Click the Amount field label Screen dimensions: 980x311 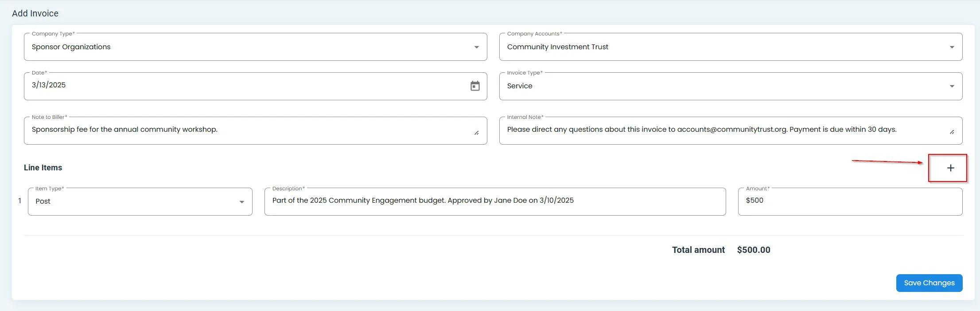757,189
